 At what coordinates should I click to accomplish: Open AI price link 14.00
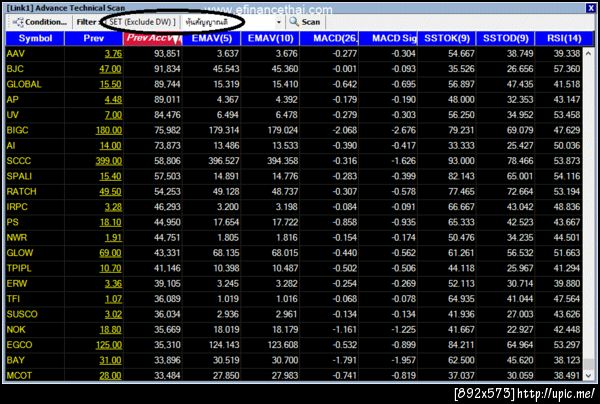pos(110,145)
